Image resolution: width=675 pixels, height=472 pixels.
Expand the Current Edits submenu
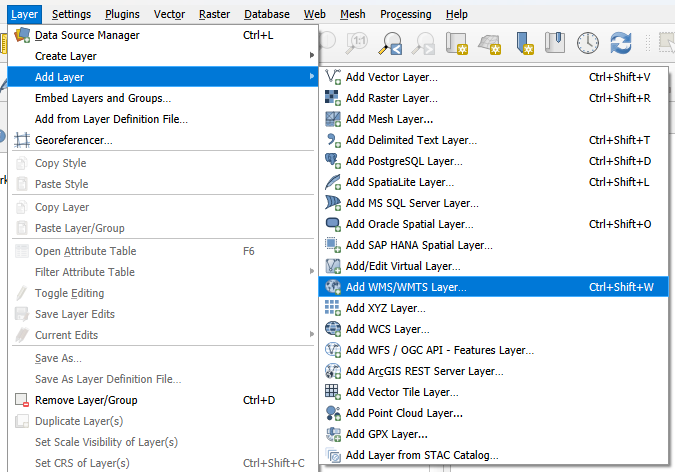pos(311,335)
